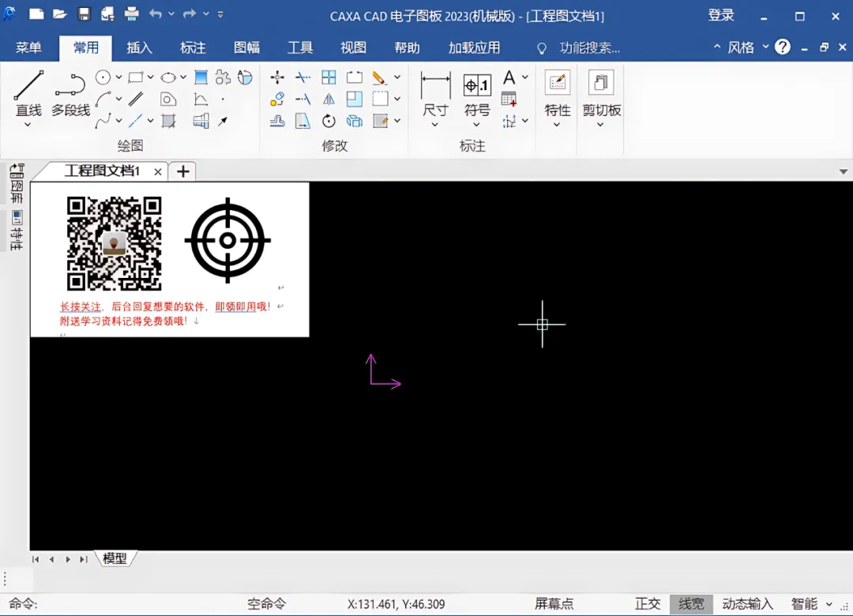Toggle the 图库 side panel tab

click(17, 183)
